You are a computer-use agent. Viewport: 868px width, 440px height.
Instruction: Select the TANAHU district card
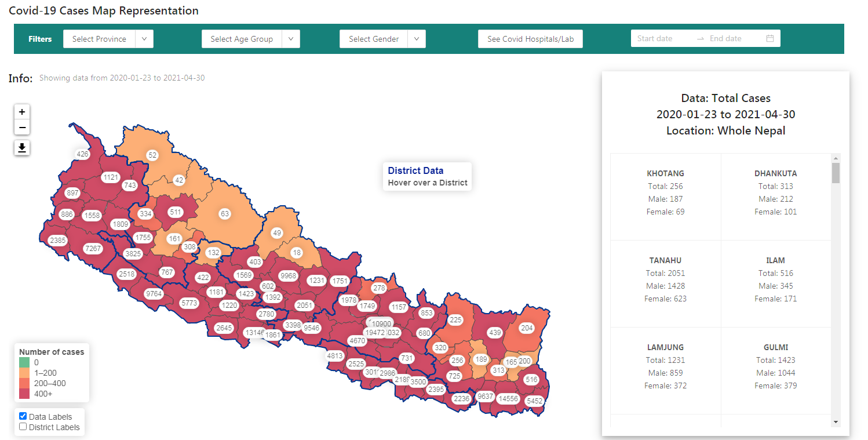coord(665,283)
